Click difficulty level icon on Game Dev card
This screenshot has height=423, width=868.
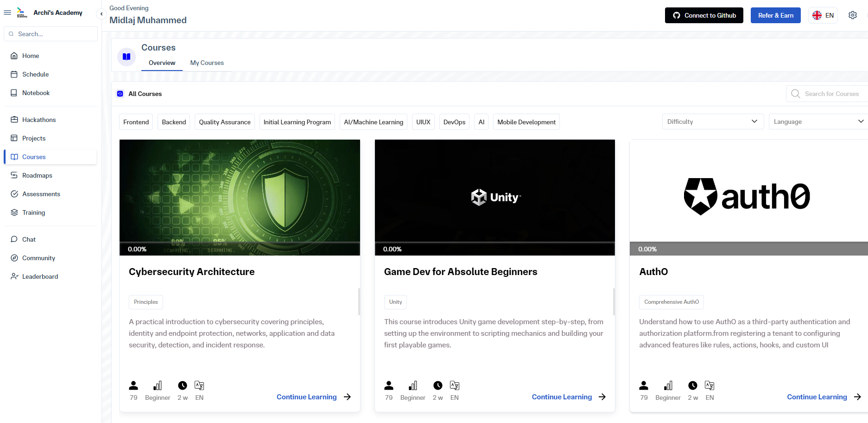(x=413, y=385)
